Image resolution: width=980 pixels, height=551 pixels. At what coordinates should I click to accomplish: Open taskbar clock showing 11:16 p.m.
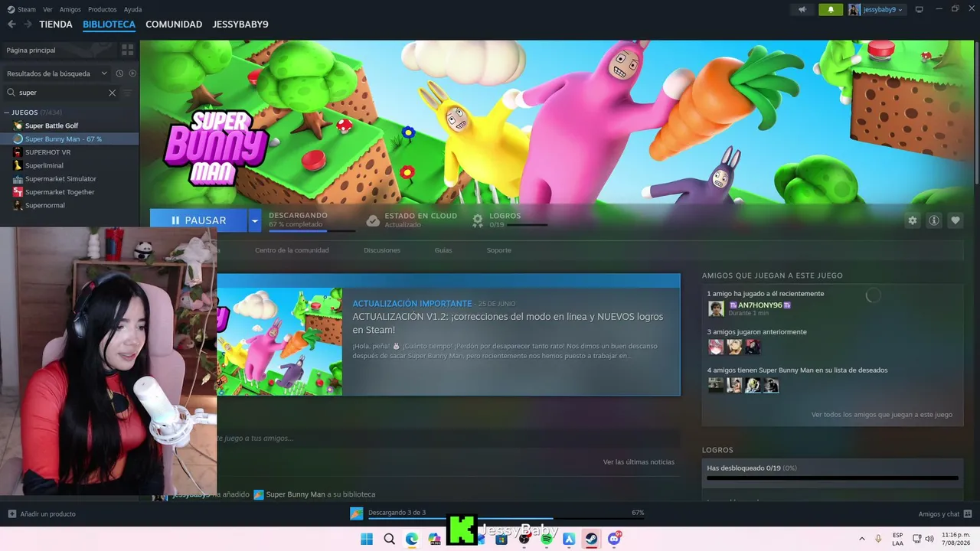click(956, 539)
